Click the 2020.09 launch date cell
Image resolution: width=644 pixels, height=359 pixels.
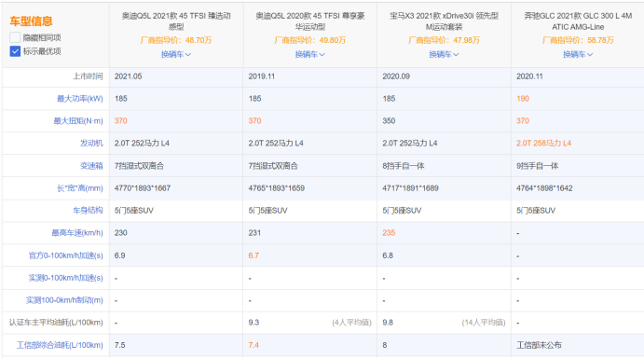pos(396,76)
